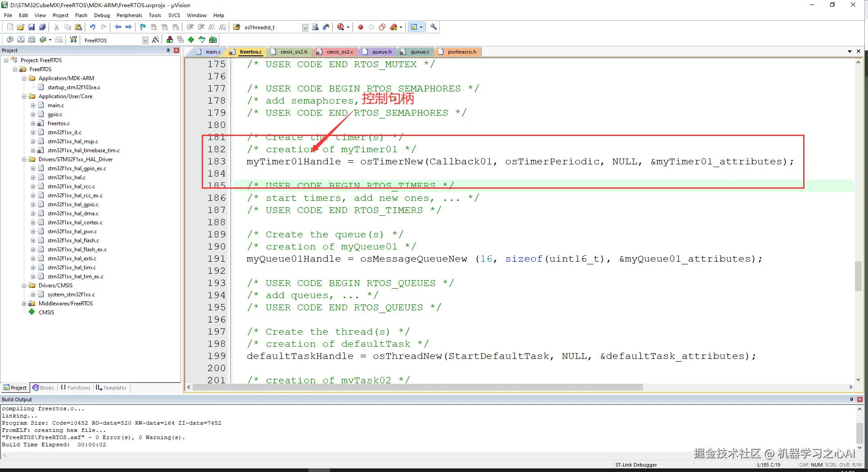Click the Build Output vertical scrollbar thumb

click(859, 433)
